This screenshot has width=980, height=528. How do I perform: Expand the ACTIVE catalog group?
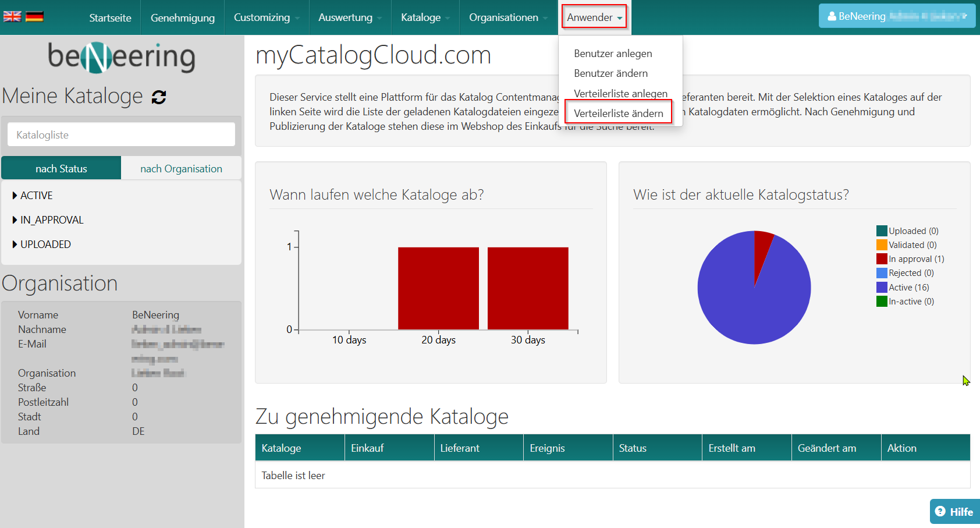pyautogui.click(x=36, y=196)
